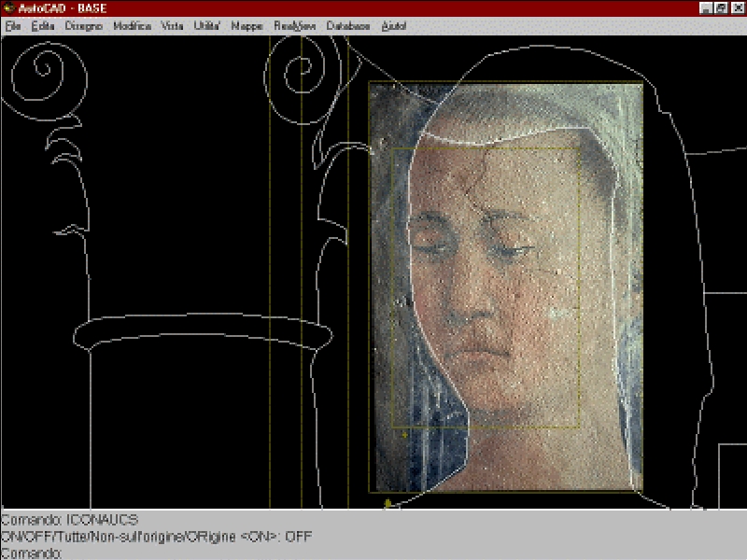Click the 'AutoCAD - BASE' title text
The width and height of the screenshot is (747, 560).
63,8
